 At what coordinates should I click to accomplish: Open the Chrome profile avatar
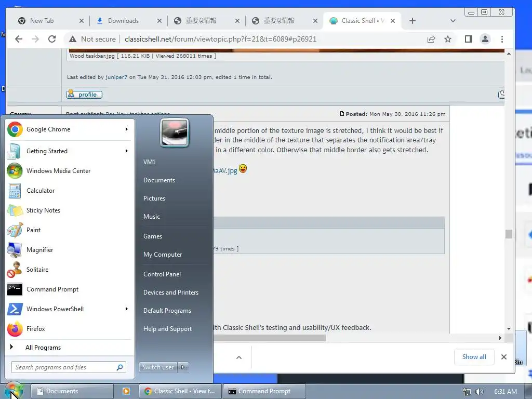tap(485, 39)
